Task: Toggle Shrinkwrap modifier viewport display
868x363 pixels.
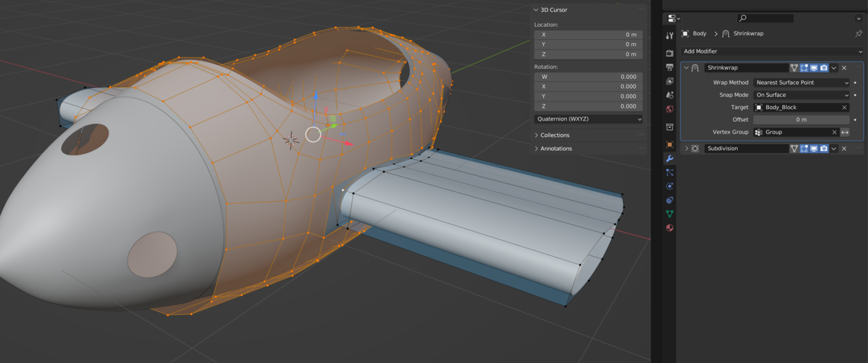Action: click(814, 68)
